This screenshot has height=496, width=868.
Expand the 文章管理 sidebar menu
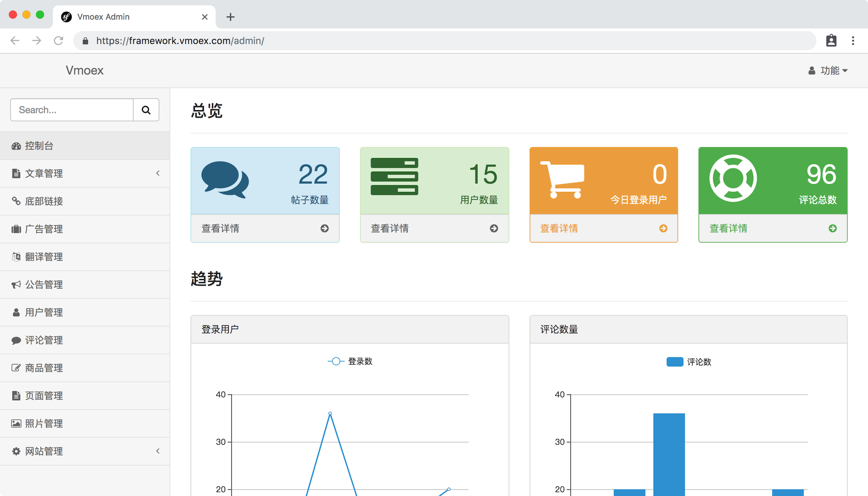click(x=85, y=173)
